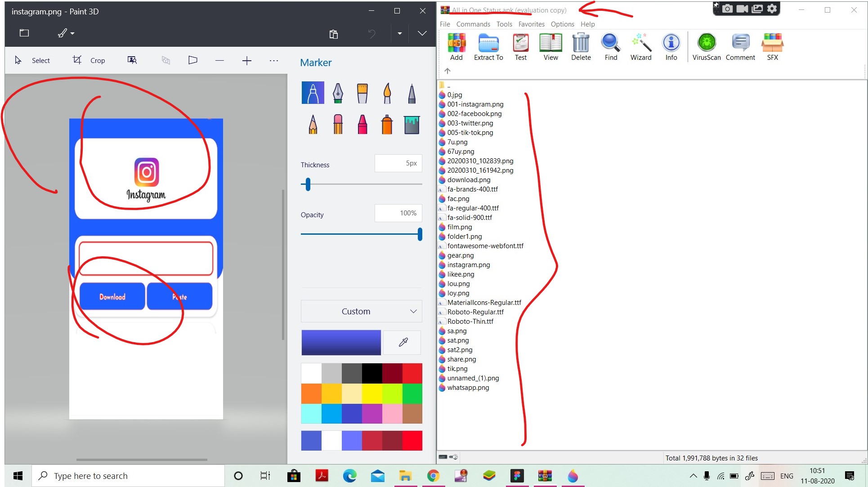The width and height of the screenshot is (868, 487).
Task: Click the Crop button
Action: pyautogui.click(x=89, y=60)
